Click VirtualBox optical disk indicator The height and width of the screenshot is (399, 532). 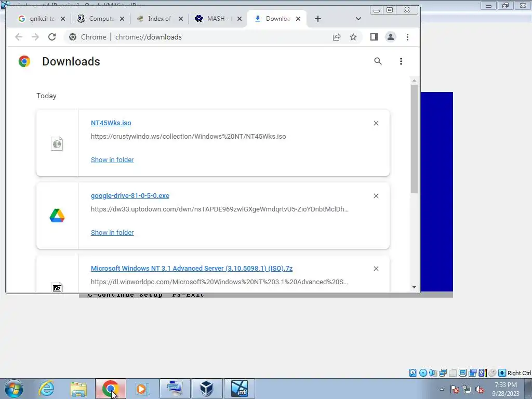point(423,373)
